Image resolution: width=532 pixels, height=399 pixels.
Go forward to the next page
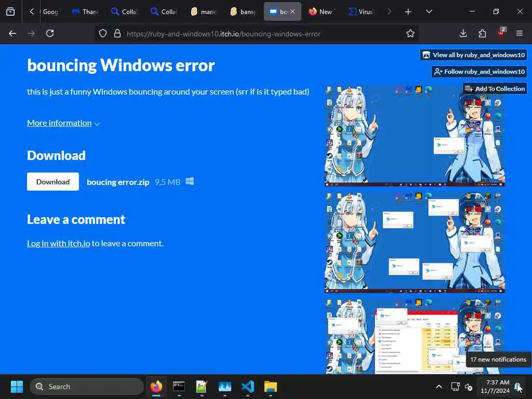(31, 33)
